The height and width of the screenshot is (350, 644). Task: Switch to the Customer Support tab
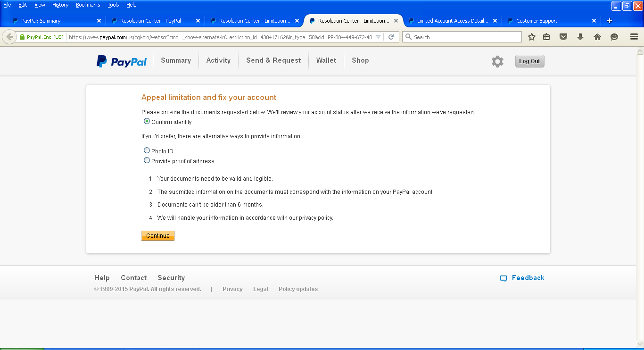537,21
